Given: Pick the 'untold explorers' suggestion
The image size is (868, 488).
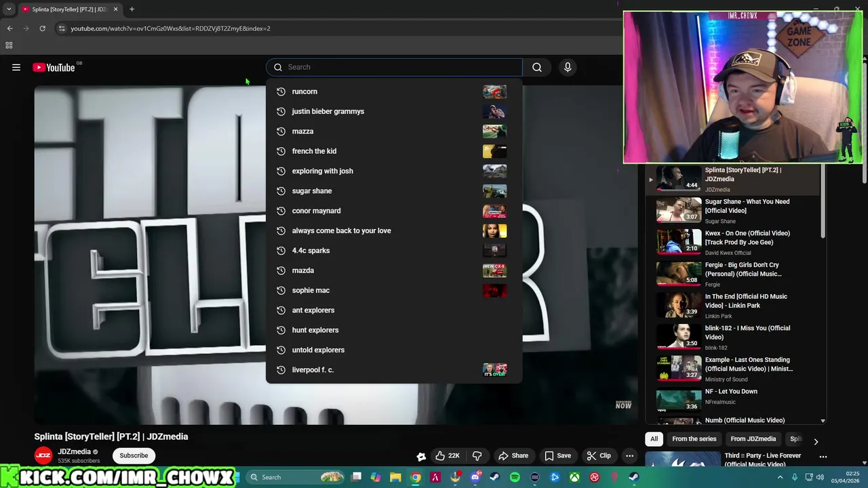Looking at the screenshot, I should coord(394,350).
